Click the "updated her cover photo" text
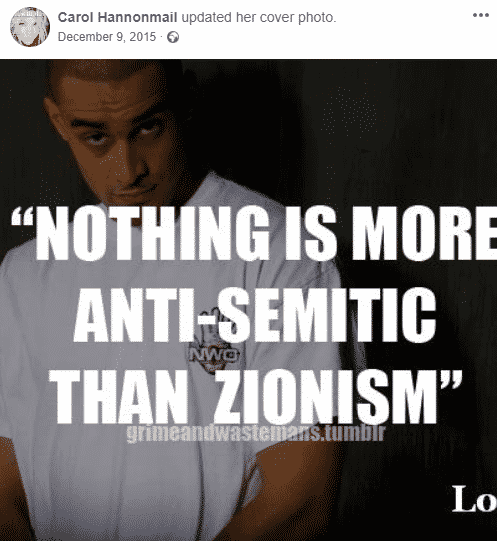 pyautogui.click(x=259, y=17)
